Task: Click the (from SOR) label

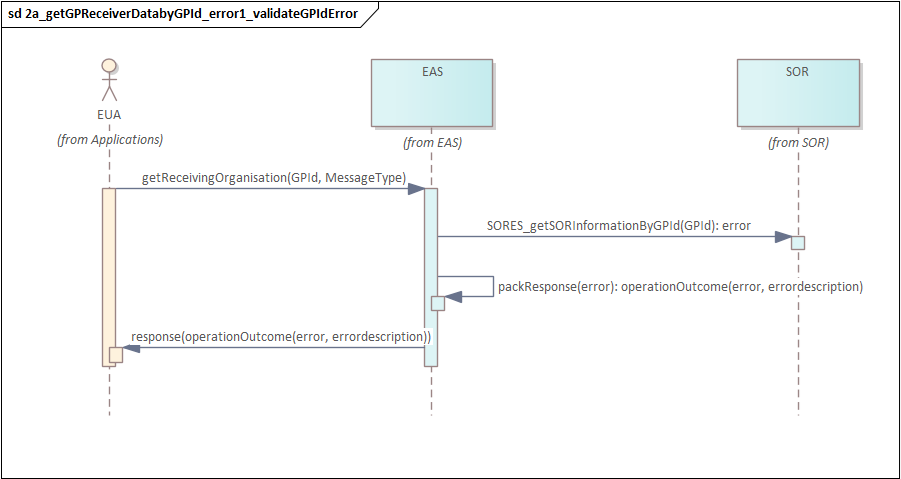Action: 799,144
